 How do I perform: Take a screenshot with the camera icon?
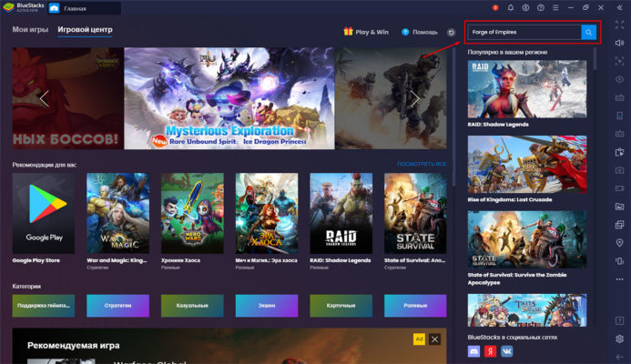(620, 170)
